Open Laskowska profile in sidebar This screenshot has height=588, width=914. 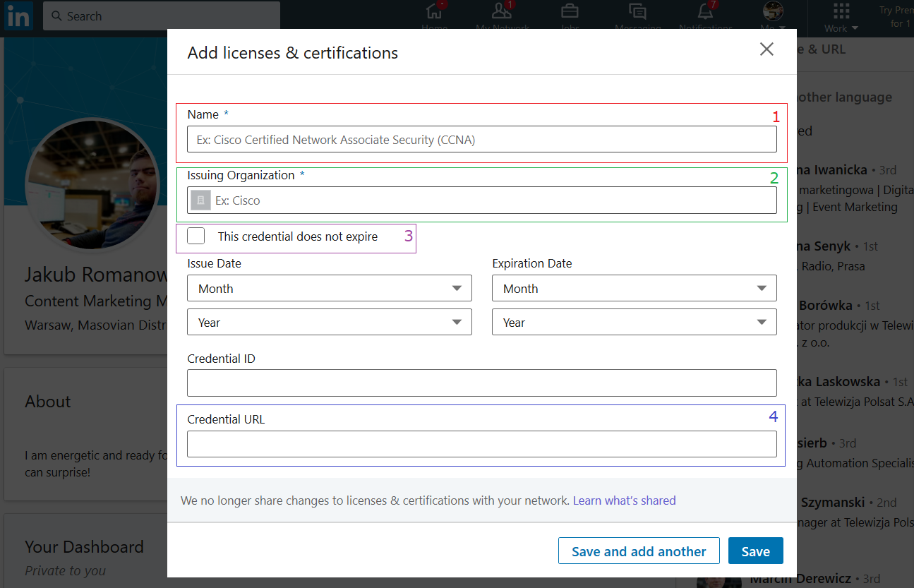coord(839,382)
